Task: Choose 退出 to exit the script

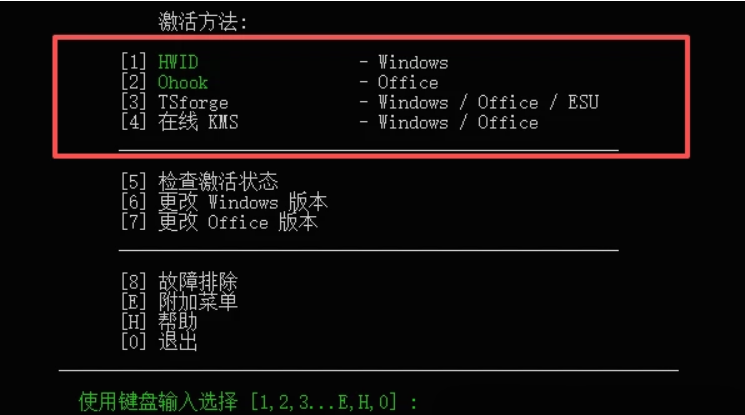Action: click(178, 342)
